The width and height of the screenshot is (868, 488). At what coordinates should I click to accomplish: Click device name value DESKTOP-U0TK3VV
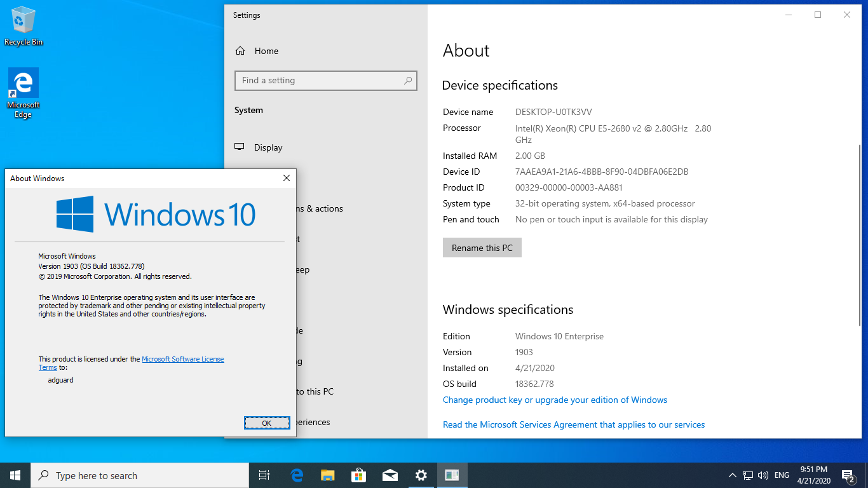click(553, 112)
